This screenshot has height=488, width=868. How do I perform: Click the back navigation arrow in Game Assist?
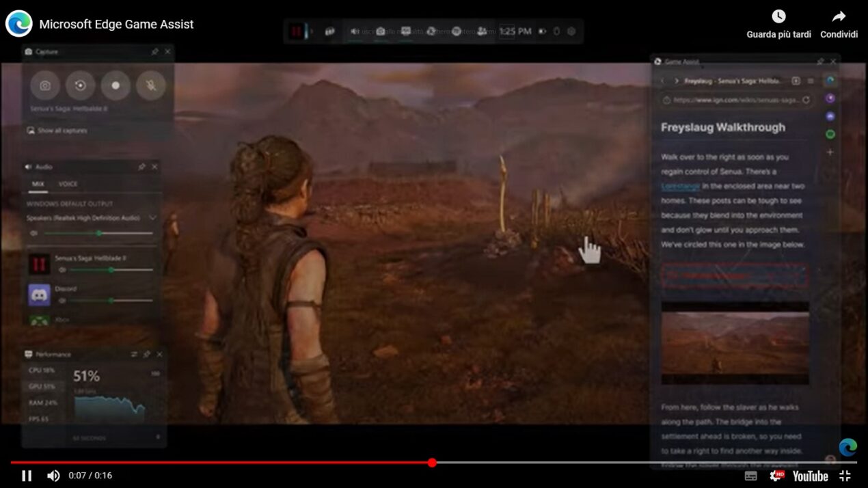tap(663, 81)
